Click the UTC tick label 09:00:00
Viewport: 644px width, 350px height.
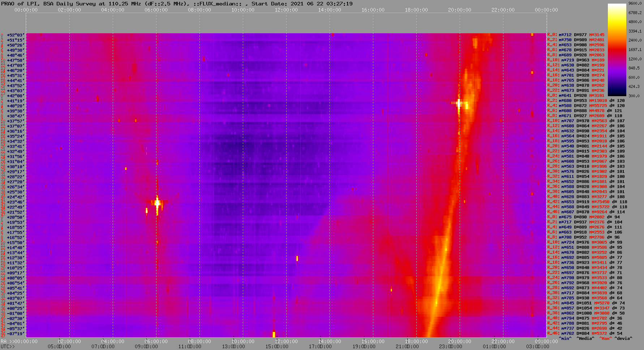[x=146, y=347]
